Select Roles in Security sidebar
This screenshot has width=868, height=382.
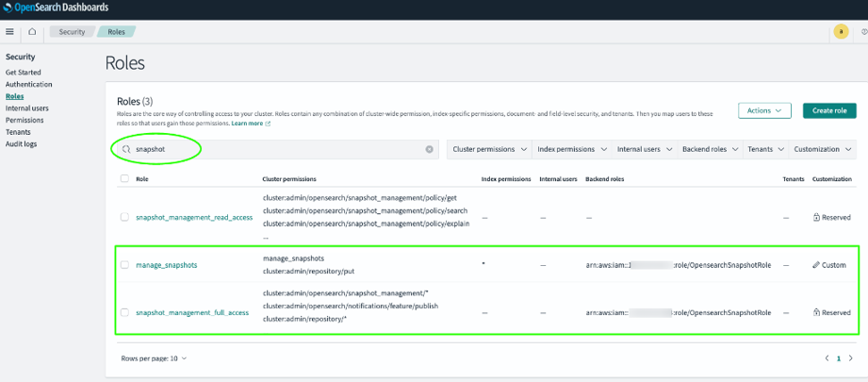(14, 96)
